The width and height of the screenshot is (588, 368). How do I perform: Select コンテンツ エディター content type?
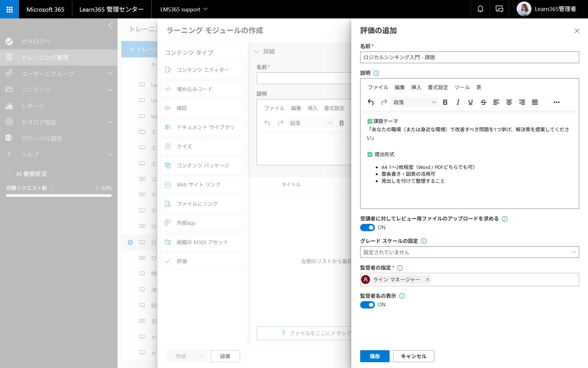pyautogui.click(x=202, y=70)
